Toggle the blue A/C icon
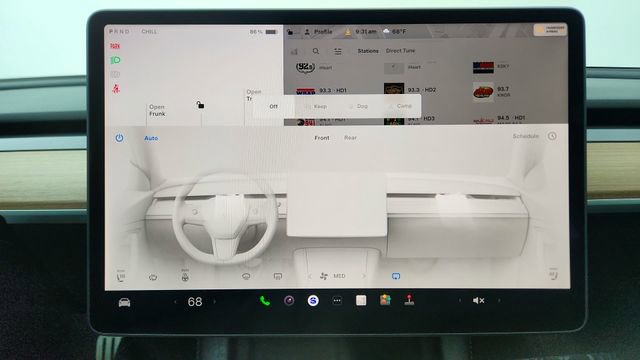Viewport: 640px width, 360px height. coord(396,276)
